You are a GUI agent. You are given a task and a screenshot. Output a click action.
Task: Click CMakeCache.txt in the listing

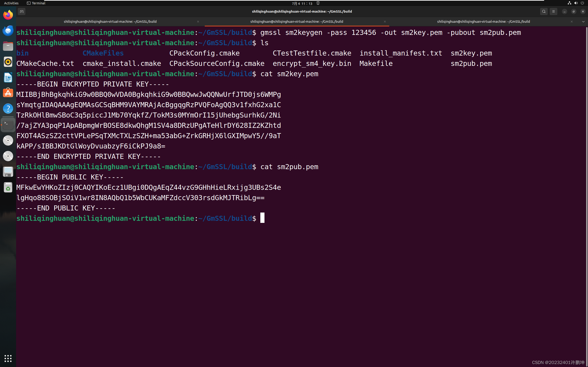pos(45,64)
